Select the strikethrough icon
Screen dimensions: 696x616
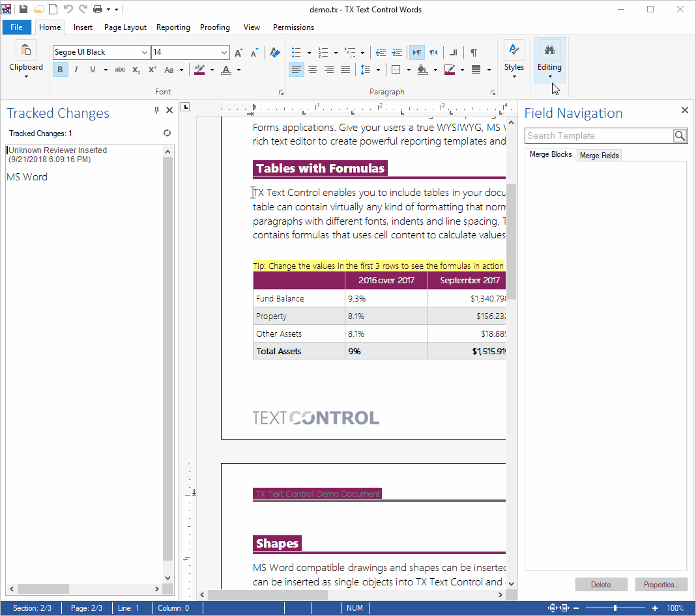120,70
